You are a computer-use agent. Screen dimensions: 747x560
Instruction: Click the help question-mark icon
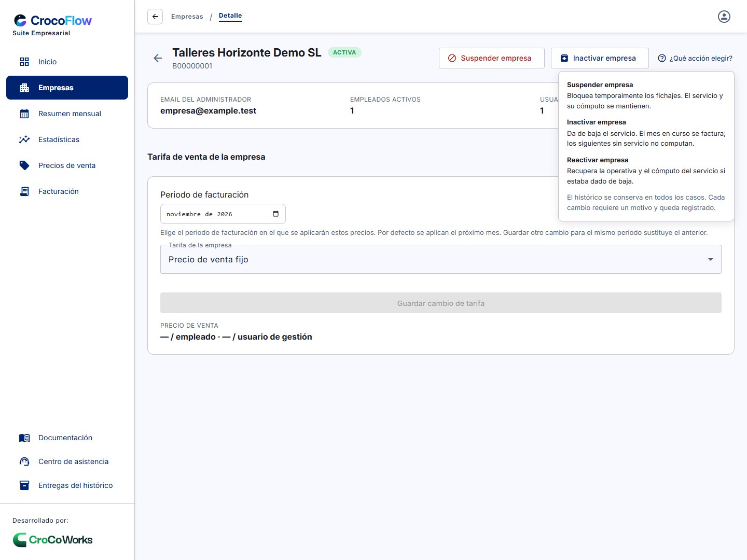[x=662, y=58]
